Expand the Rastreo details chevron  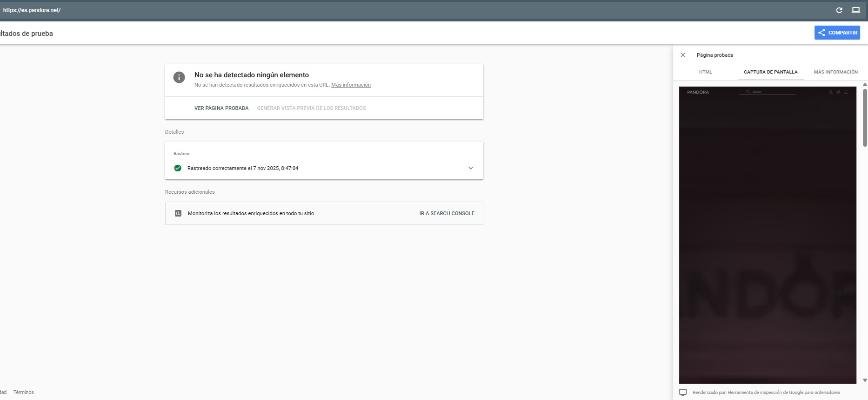pos(471,168)
